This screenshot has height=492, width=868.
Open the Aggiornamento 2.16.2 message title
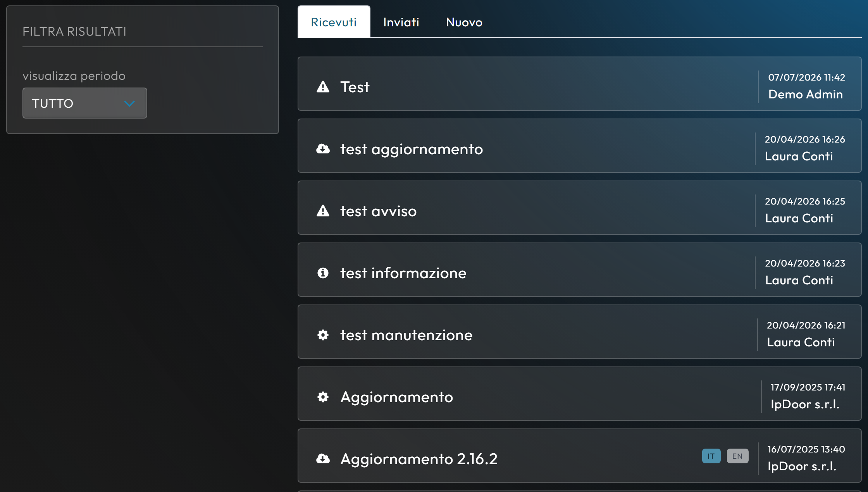pyautogui.click(x=418, y=459)
